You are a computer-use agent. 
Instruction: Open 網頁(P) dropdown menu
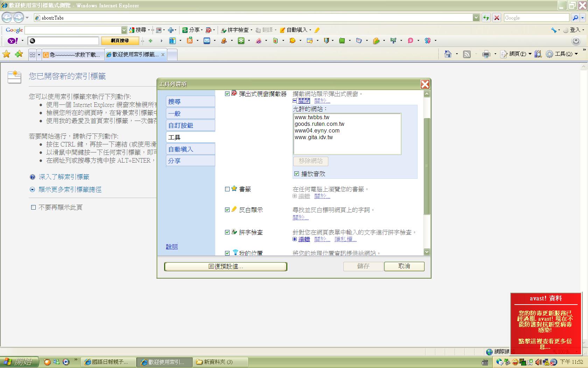tap(516, 54)
